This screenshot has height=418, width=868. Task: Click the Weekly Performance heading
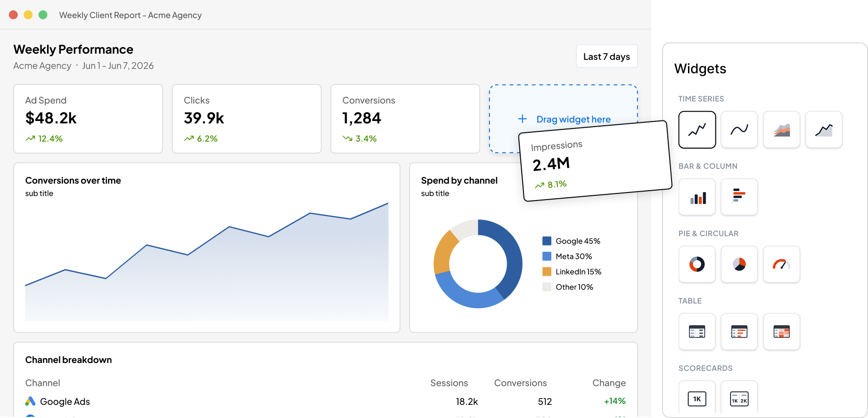[73, 49]
